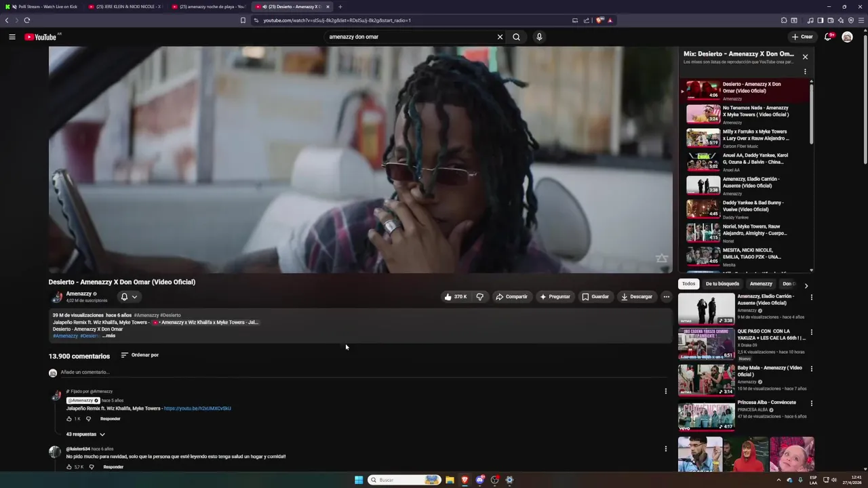Open Brave VPN shield icon
Viewport: 868px width, 488px height.
(x=851, y=20)
